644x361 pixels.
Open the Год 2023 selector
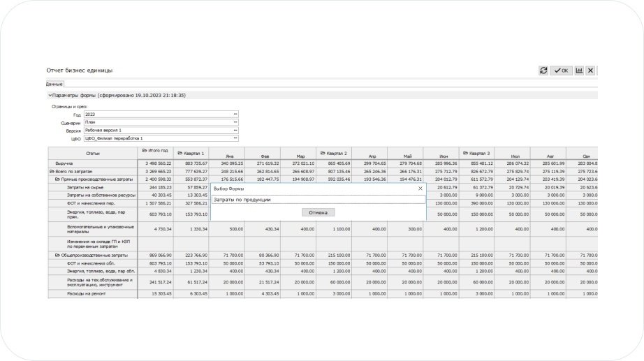coord(235,114)
